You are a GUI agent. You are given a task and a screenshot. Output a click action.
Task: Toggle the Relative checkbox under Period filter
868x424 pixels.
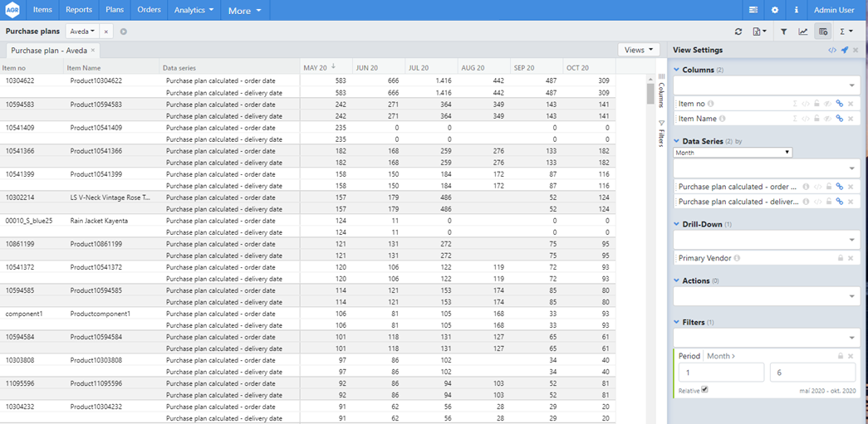(704, 389)
